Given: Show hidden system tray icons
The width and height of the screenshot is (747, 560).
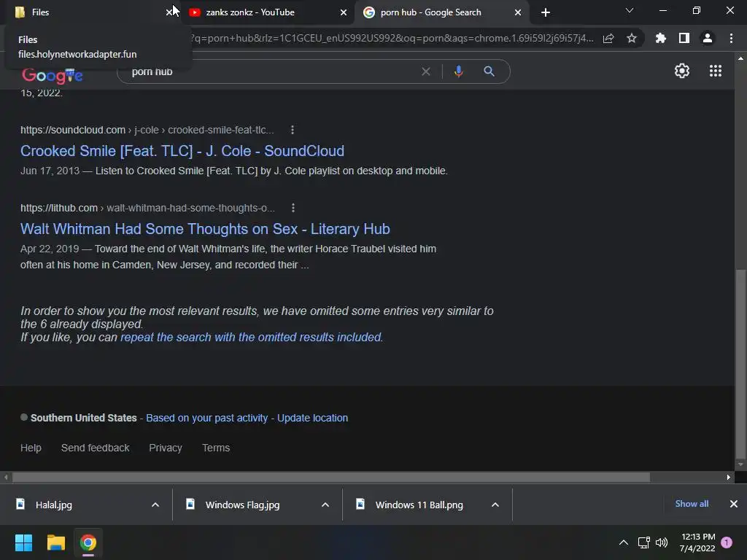Looking at the screenshot, I should [x=624, y=542].
